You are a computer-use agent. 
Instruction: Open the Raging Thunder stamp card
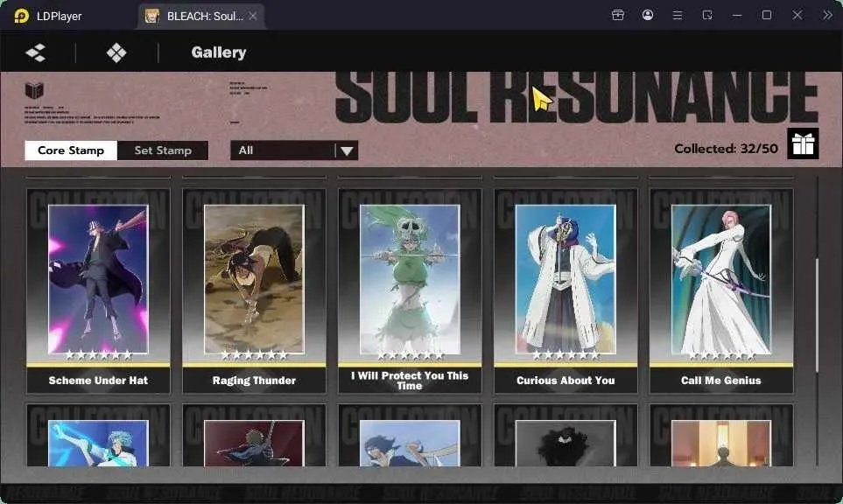pyautogui.click(x=254, y=290)
